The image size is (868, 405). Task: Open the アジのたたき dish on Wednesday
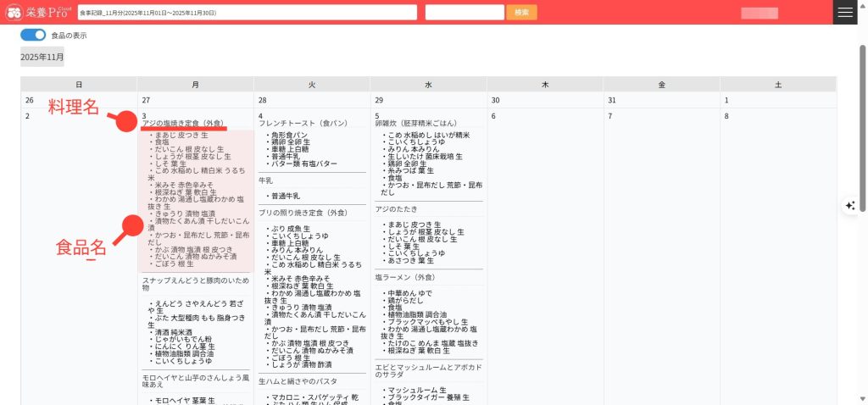pyautogui.click(x=398, y=208)
